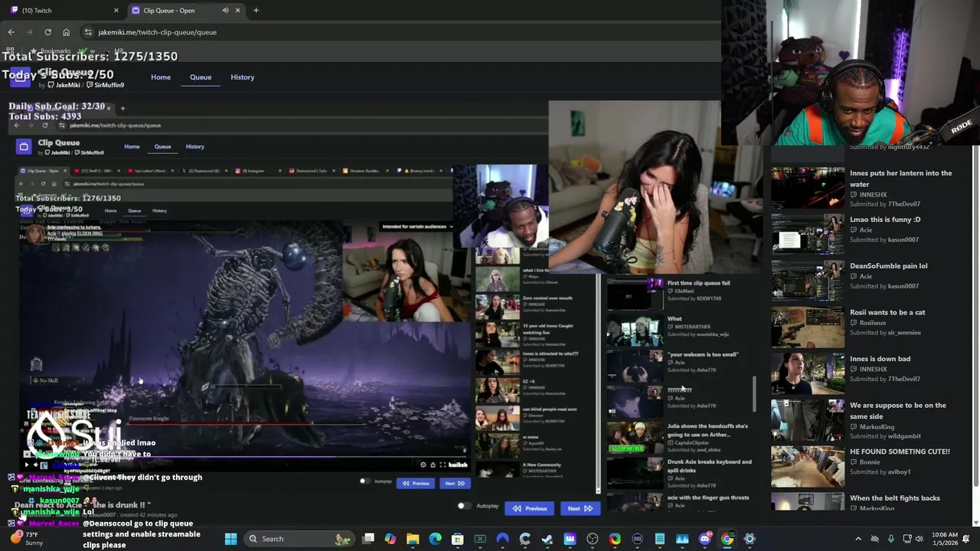Open Settings gear in the taskbar
980x551 pixels.
pos(750,539)
